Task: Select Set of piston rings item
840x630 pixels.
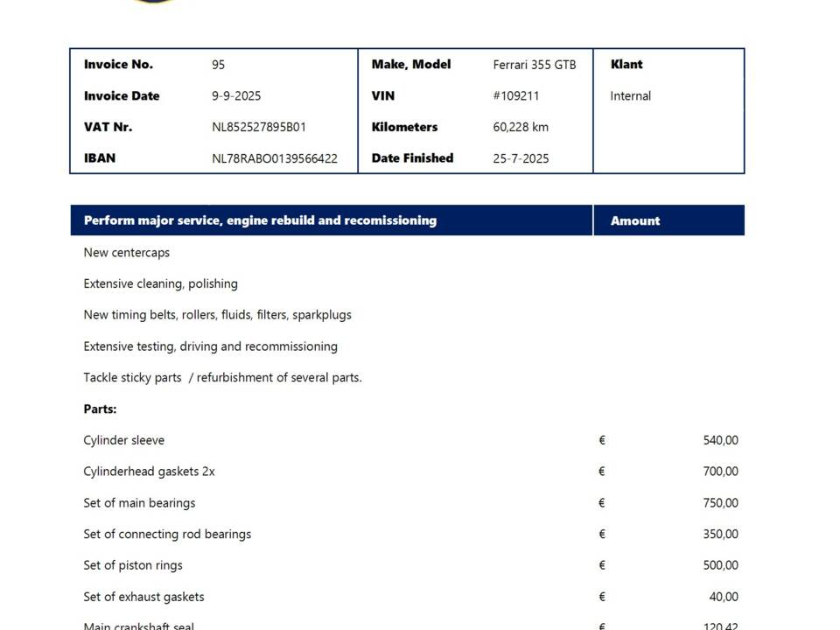Action: click(133, 566)
